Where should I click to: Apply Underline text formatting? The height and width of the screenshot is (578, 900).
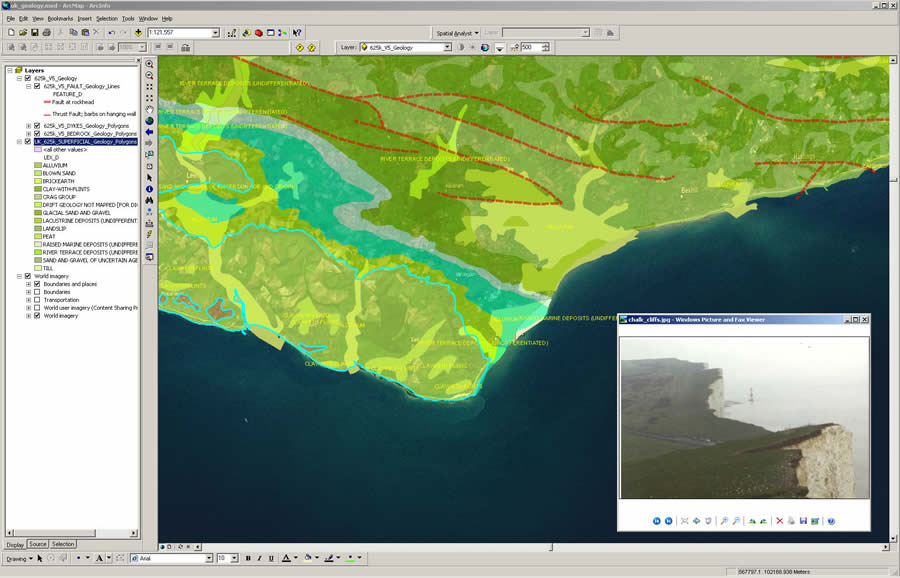270,558
